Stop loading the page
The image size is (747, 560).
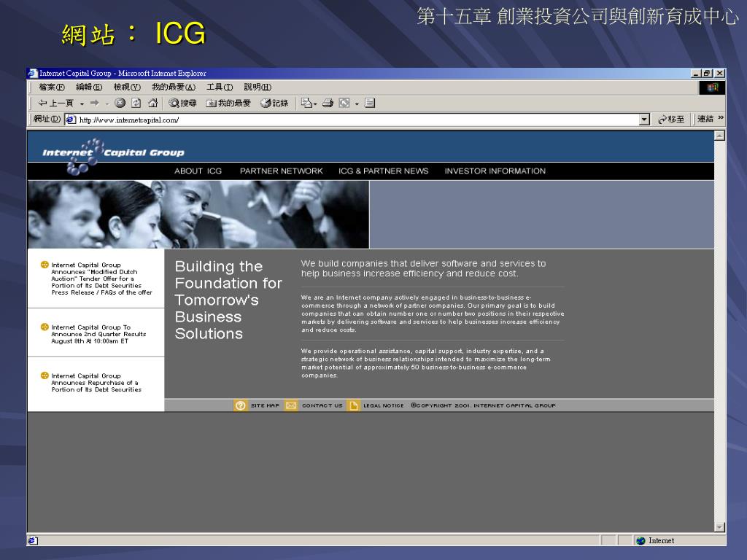[120, 103]
